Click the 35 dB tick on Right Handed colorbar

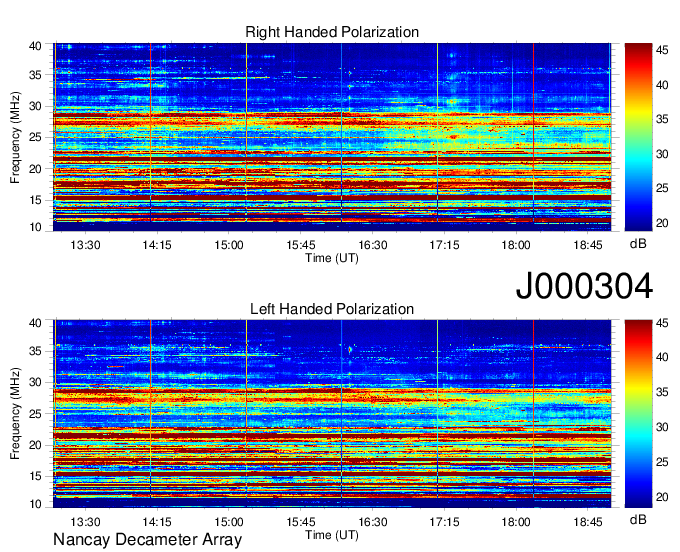[x=662, y=119]
